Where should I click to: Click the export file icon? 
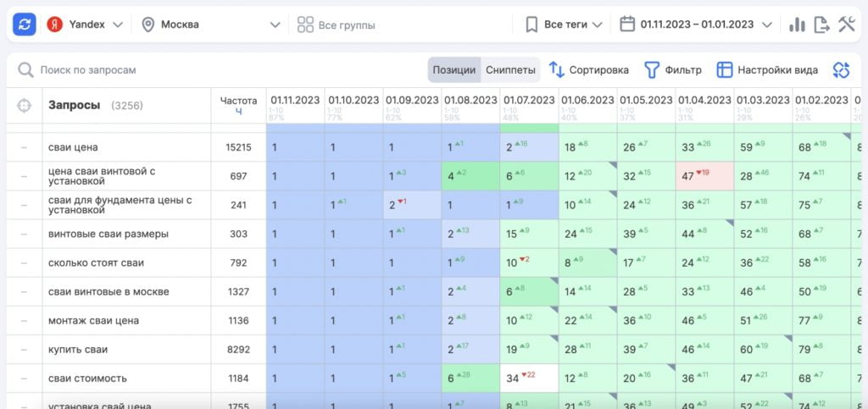[821, 25]
